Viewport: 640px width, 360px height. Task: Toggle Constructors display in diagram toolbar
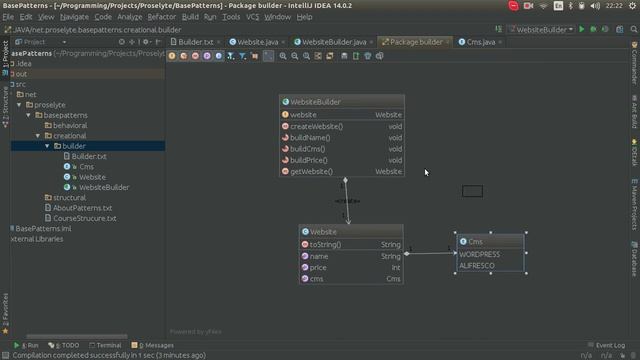(x=184, y=56)
